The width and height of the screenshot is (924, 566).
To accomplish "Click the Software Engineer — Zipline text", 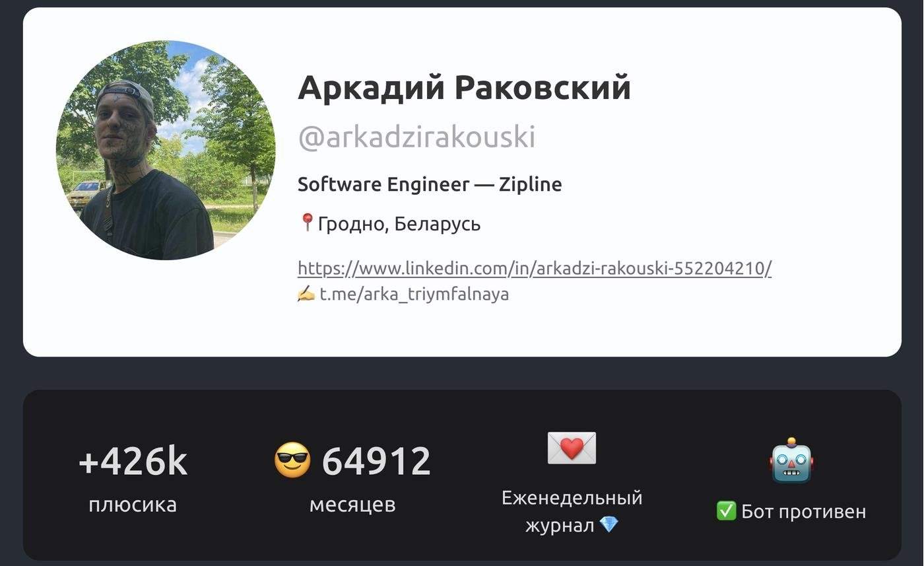I will [x=430, y=184].
